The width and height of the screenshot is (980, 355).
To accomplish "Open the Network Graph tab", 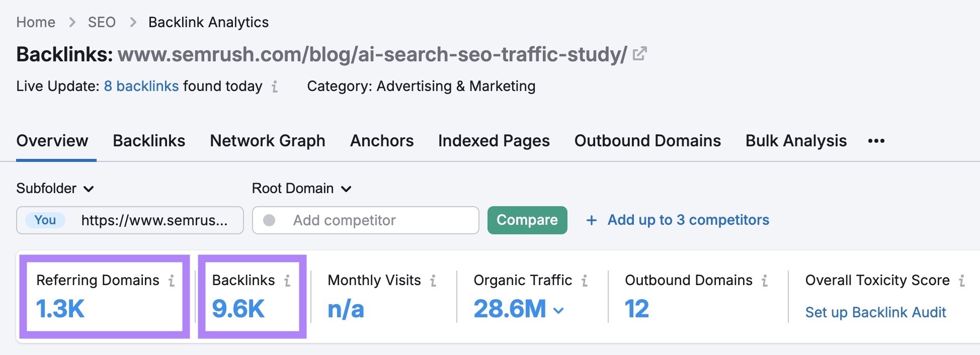I will click(267, 141).
